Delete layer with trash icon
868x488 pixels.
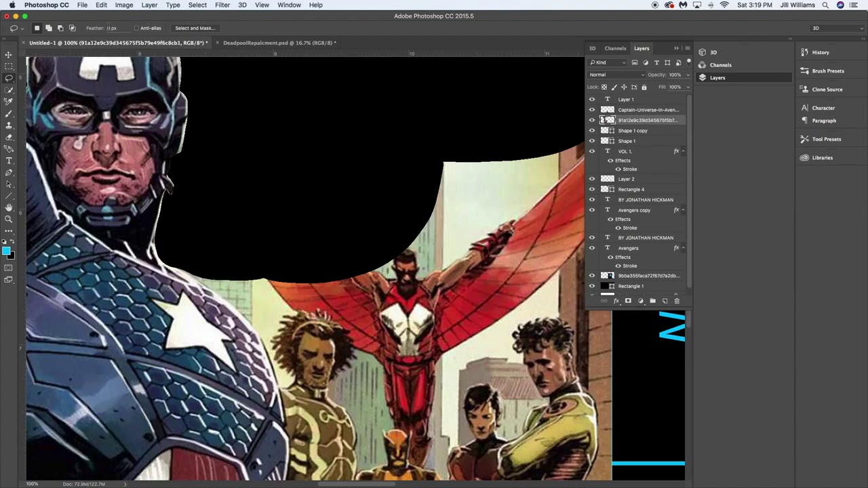pyautogui.click(x=676, y=301)
